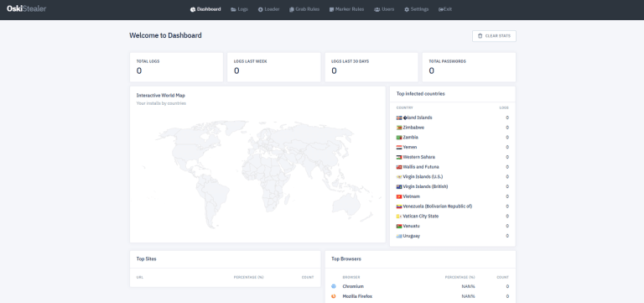Click the interactive world map
The image size is (644, 303).
click(x=257, y=175)
